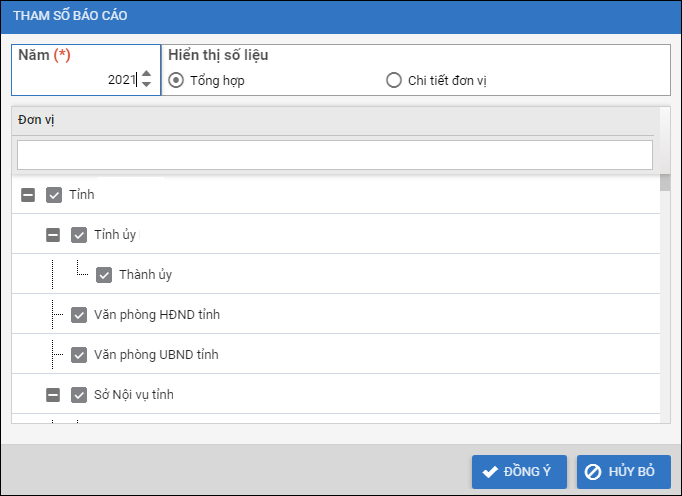Collapse the Sở Nội vụ tỉnh node

(x=54, y=395)
